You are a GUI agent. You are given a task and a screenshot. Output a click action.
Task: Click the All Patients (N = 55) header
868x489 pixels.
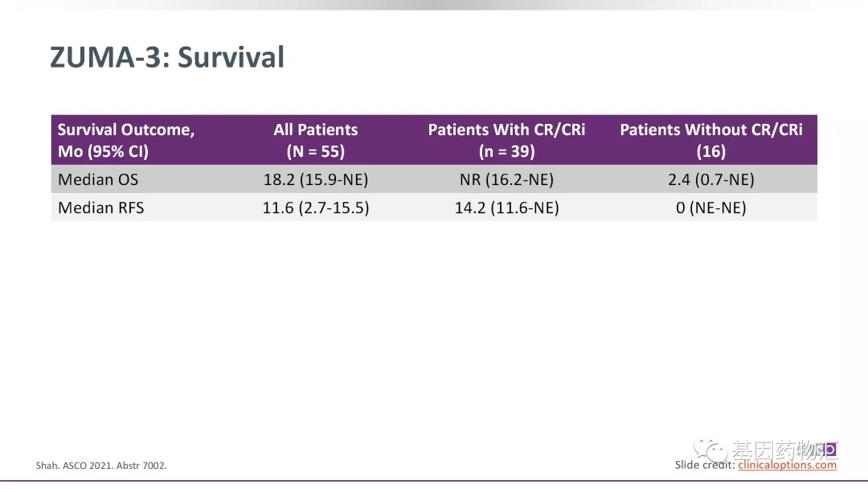[x=315, y=140]
